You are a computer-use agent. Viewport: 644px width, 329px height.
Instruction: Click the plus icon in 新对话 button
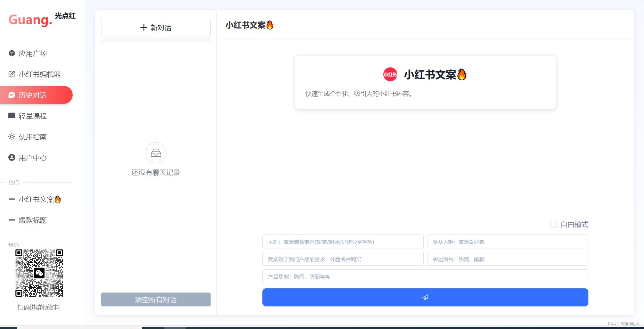coord(144,27)
